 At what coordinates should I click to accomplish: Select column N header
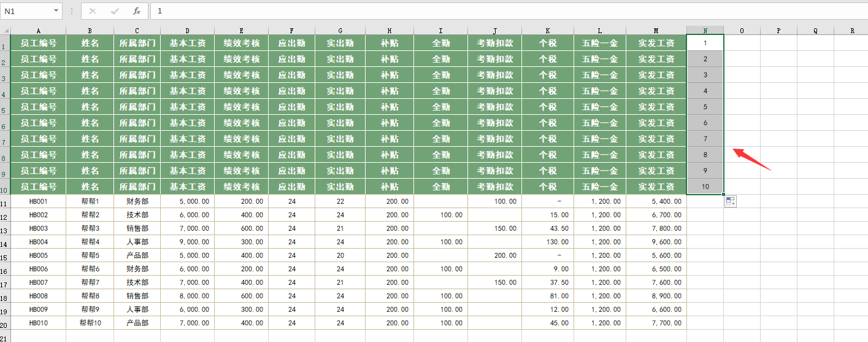(705, 30)
